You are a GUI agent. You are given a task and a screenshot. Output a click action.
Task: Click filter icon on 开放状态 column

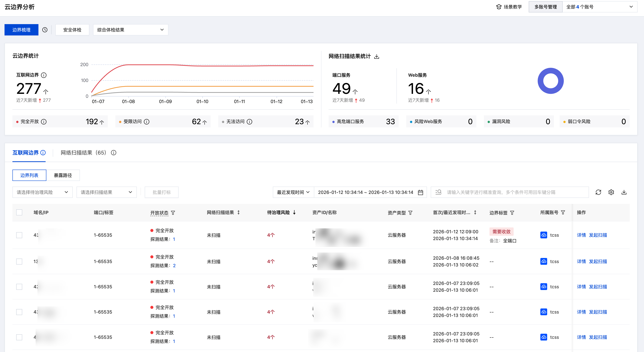click(173, 213)
